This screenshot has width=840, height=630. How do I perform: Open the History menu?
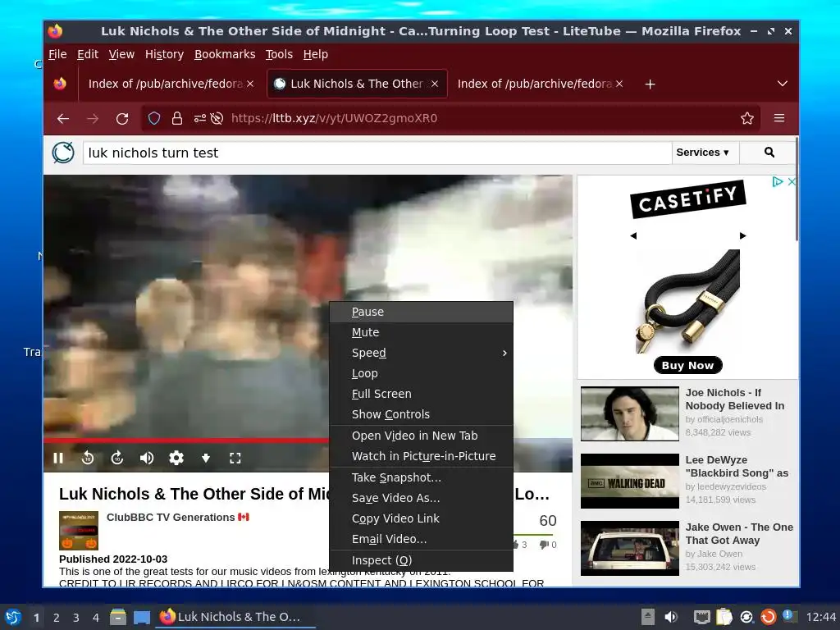(164, 54)
